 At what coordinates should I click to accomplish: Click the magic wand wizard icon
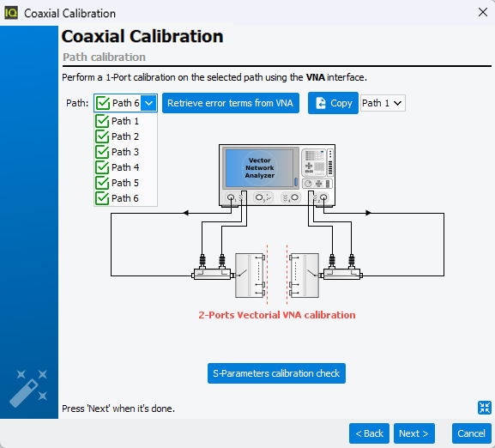[28, 388]
